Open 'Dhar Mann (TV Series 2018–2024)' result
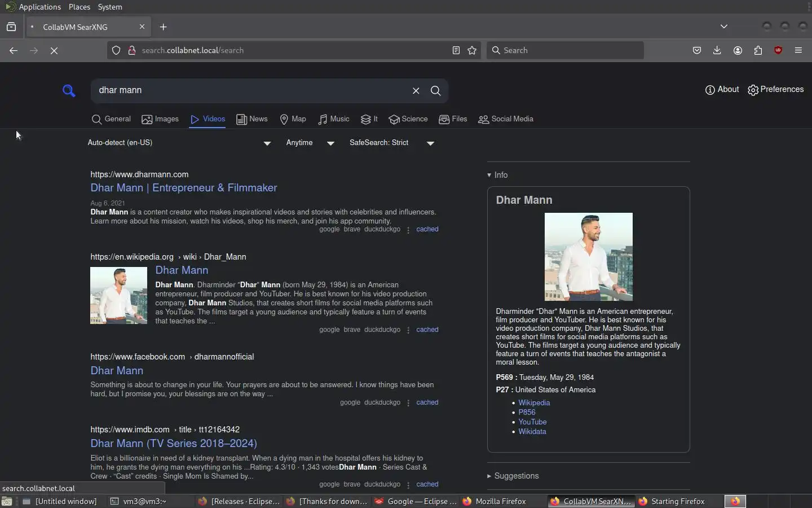The height and width of the screenshot is (508, 812). click(x=174, y=444)
